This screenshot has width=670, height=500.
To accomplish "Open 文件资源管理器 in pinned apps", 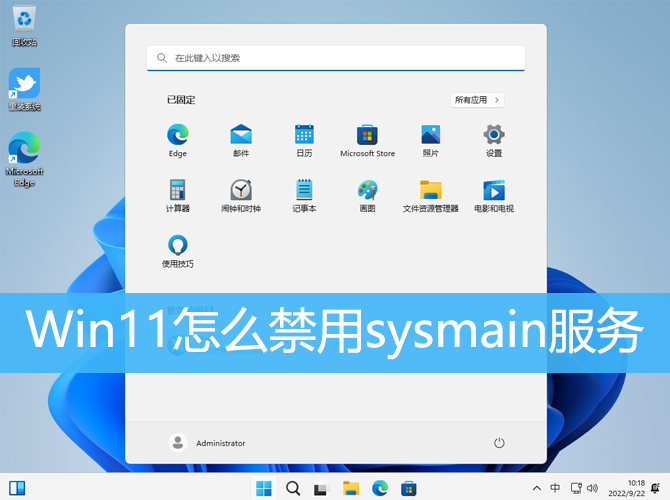I will [x=430, y=190].
